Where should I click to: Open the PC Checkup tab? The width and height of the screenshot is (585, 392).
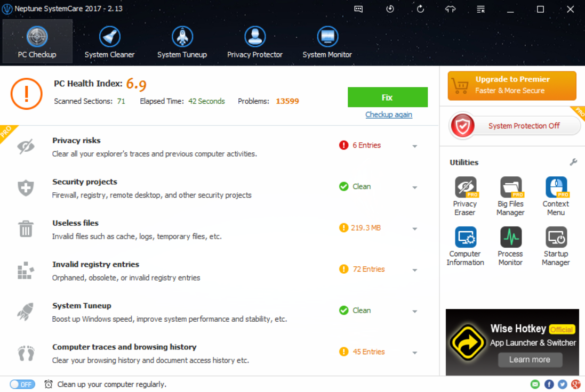click(x=37, y=42)
